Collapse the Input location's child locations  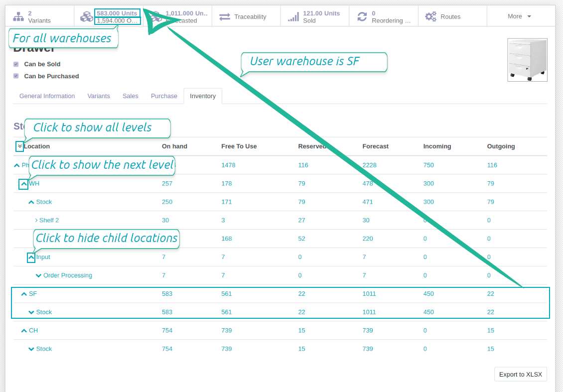31,257
